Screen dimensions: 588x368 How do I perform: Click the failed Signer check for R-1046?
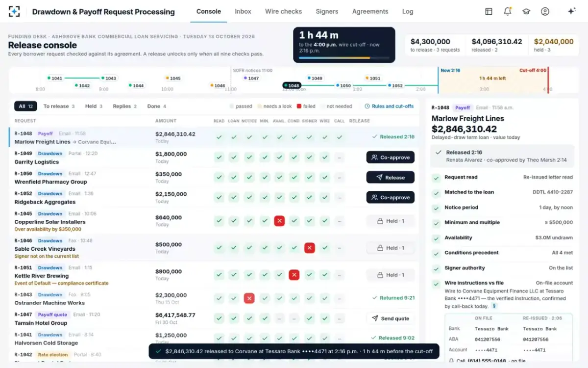tap(310, 248)
